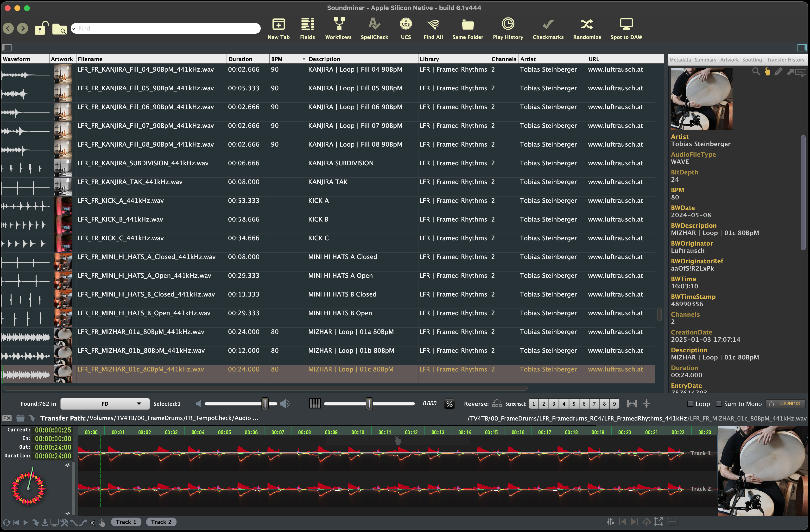Click the volume slider handle

(265, 403)
